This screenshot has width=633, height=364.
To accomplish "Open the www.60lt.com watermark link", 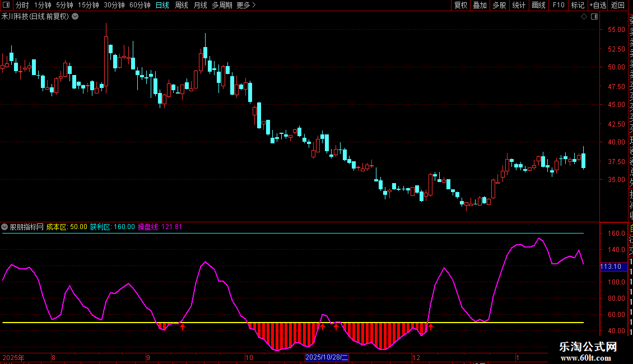I will coord(588,358).
